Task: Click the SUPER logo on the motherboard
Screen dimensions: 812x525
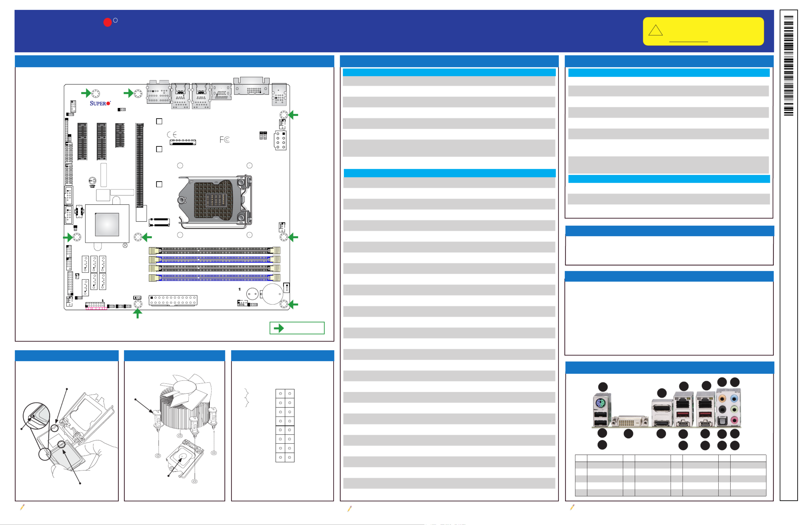Action: tap(100, 103)
